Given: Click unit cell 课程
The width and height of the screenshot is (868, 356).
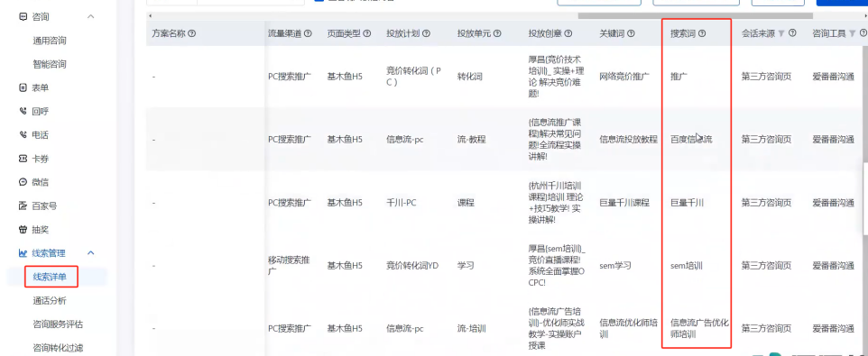Looking at the screenshot, I should point(466,203).
